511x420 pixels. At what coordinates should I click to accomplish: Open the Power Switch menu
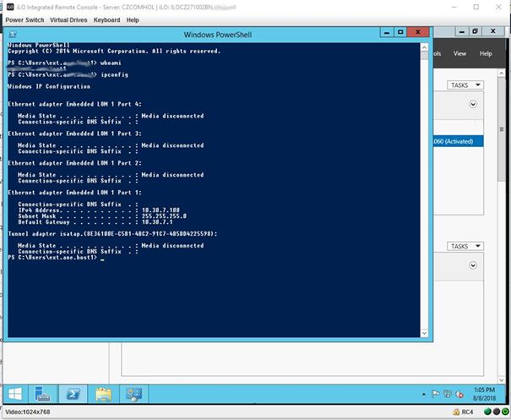tap(24, 20)
